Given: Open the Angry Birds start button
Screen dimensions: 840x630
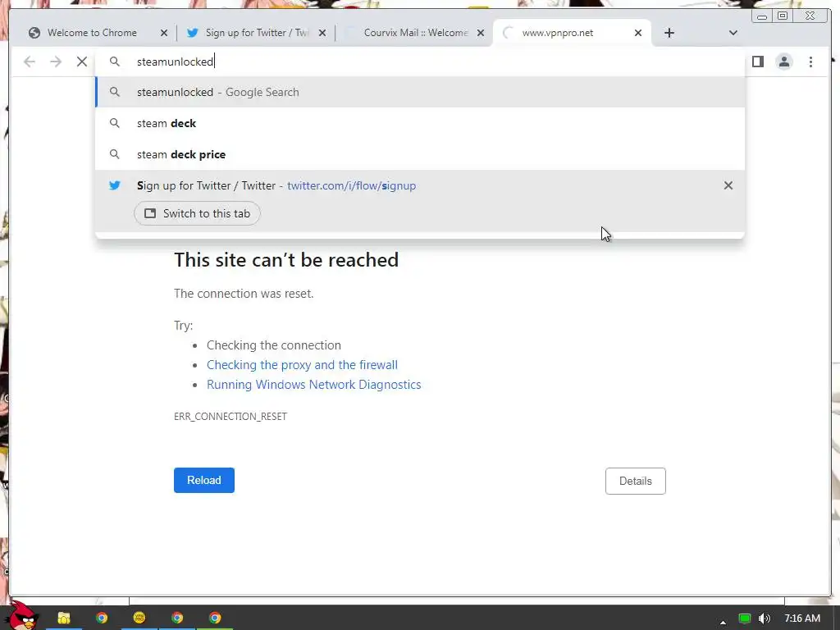Looking at the screenshot, I should (22, 616).
